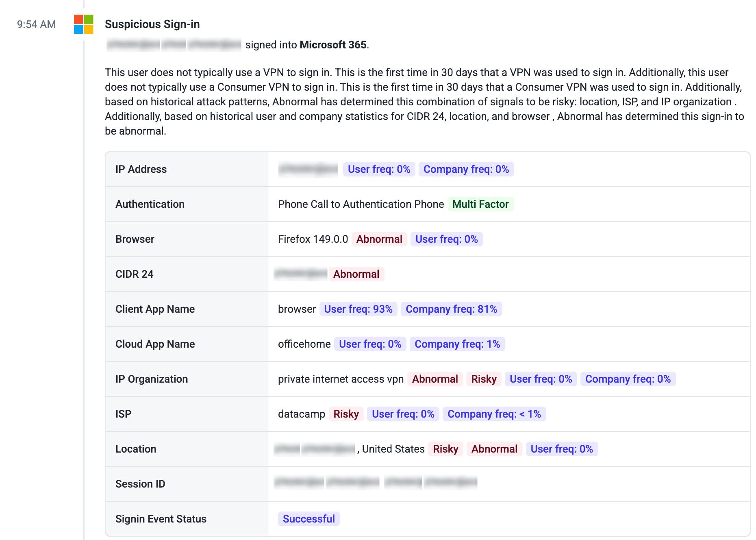
Task: Click Risky tag in IP Organization row
Action: tap(484, 379)
